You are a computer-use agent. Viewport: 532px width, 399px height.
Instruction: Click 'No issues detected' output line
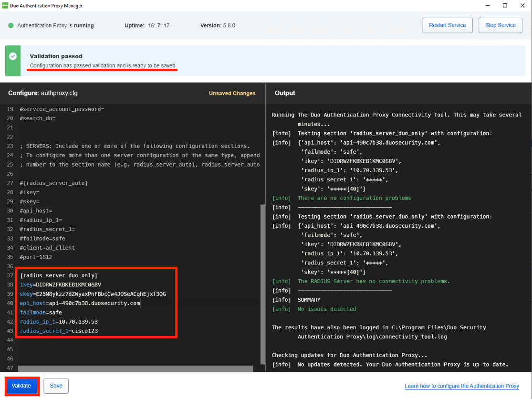[327, 309]
